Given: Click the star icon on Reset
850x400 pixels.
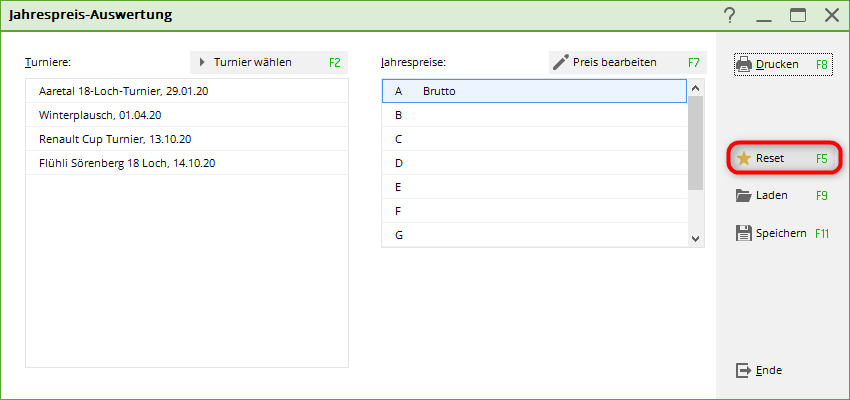Looking at the screenshot, I should coord(744,158).
